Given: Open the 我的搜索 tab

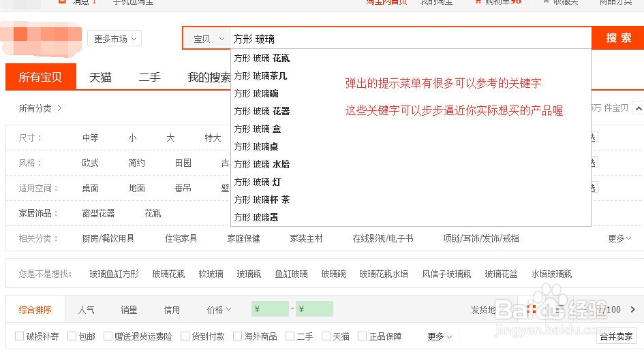Looking at the screenshot, I should [209, 77].
